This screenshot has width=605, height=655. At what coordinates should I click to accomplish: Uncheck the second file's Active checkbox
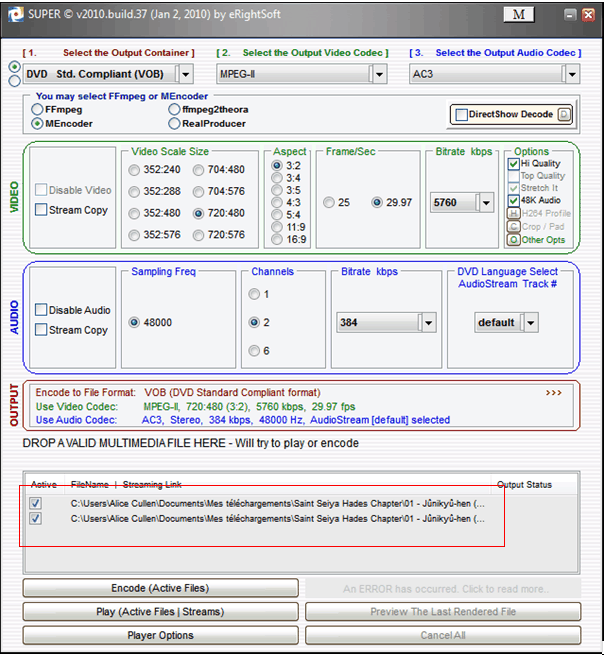click(36, 518)
